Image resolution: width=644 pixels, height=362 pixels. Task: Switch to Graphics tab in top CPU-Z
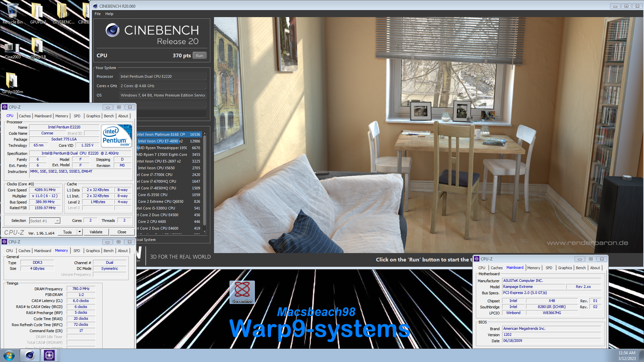(x=93, y=116)
